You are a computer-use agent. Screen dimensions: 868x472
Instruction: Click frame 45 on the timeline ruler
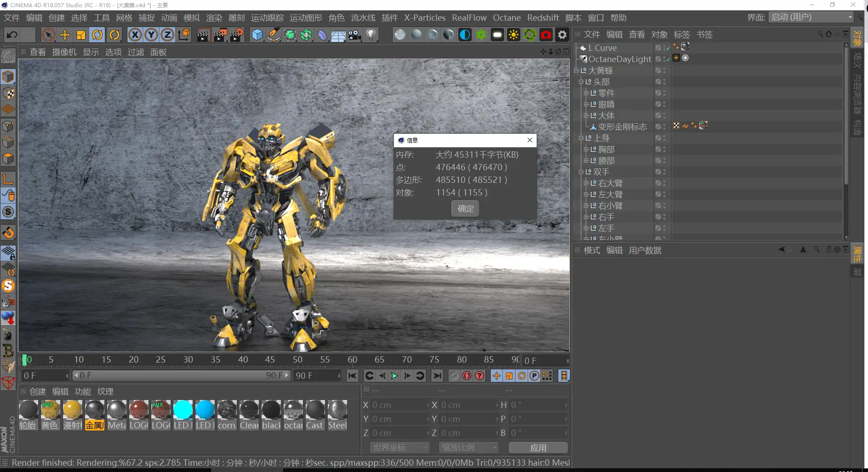(270, 359)
